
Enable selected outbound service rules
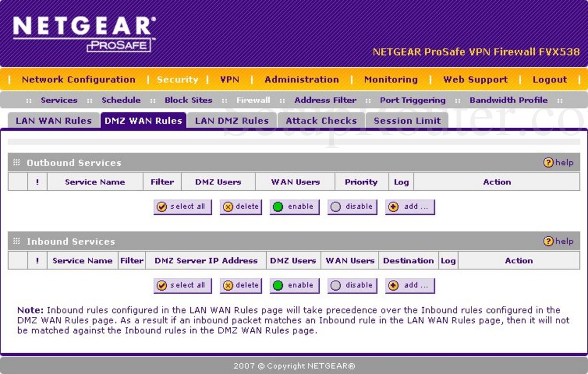[x=294, y=207]
